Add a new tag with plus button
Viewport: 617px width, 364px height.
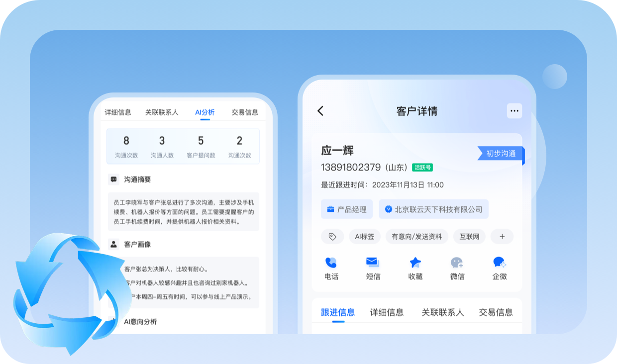[x=502, y=237]
